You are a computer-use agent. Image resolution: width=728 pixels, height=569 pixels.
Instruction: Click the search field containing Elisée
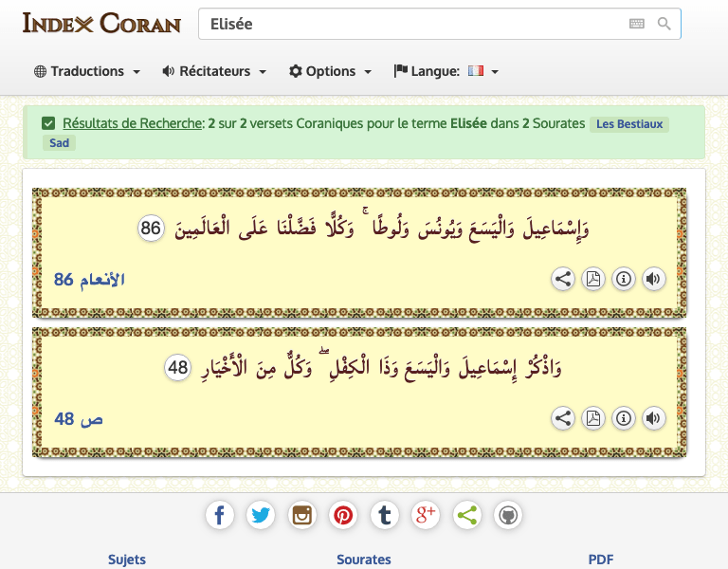[x=408, y=24]
